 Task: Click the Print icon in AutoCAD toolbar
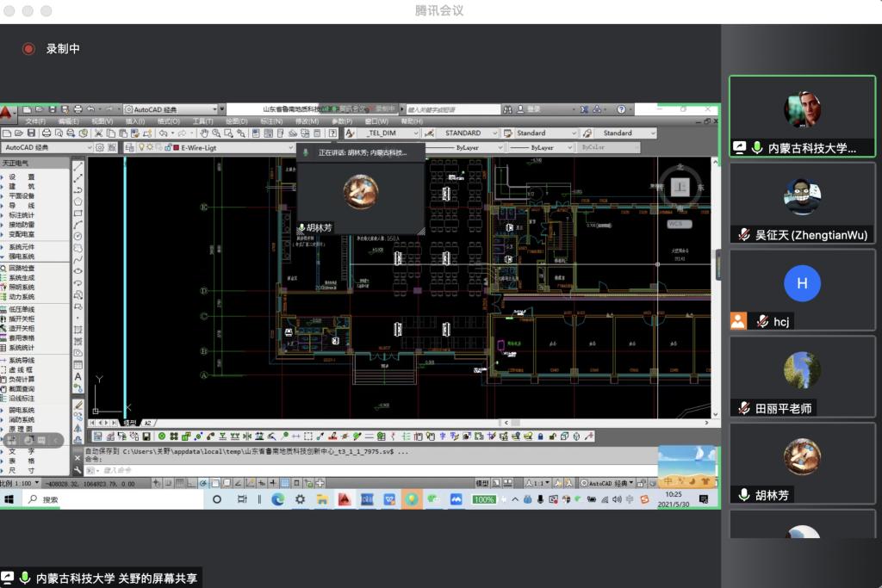coord(47,133)
